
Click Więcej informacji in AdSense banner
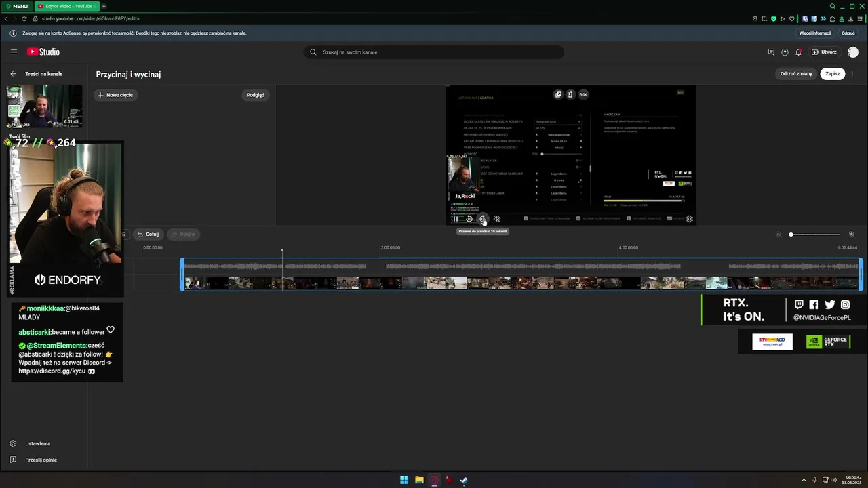815,33
